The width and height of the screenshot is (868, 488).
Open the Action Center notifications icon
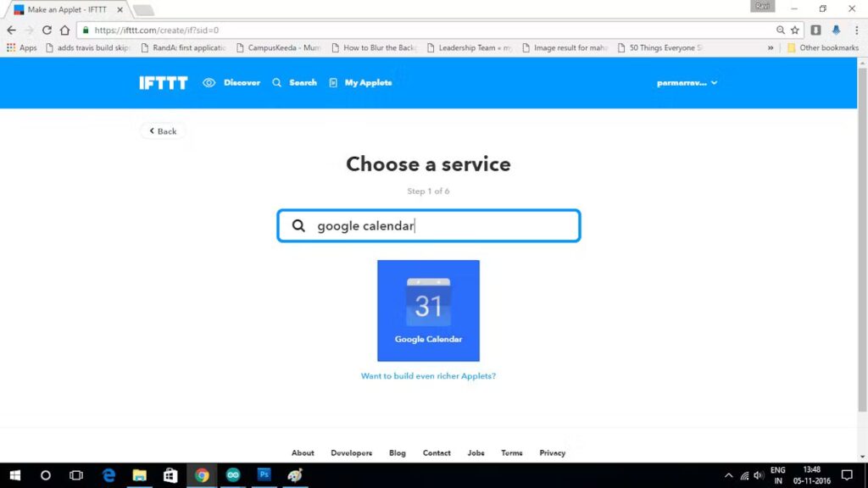[847, 475]
